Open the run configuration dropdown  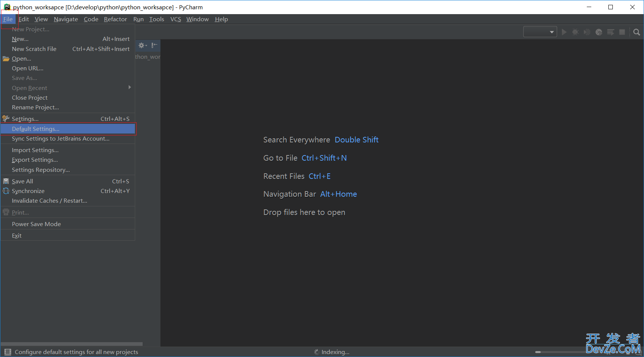[540, 32]
